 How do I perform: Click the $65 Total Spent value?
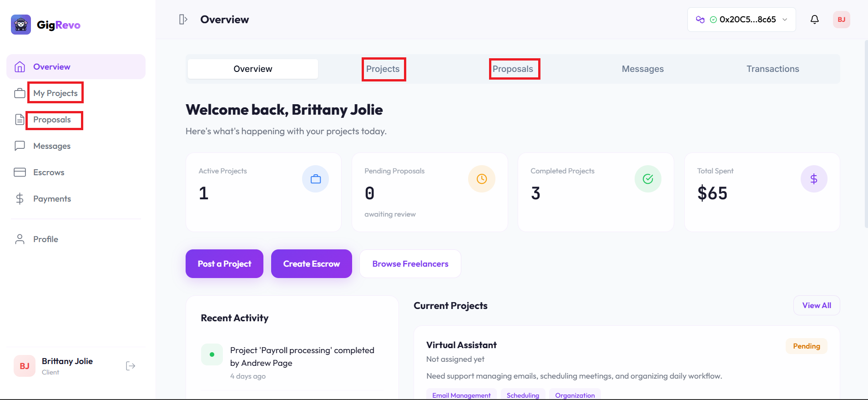(x=712, y=193)
